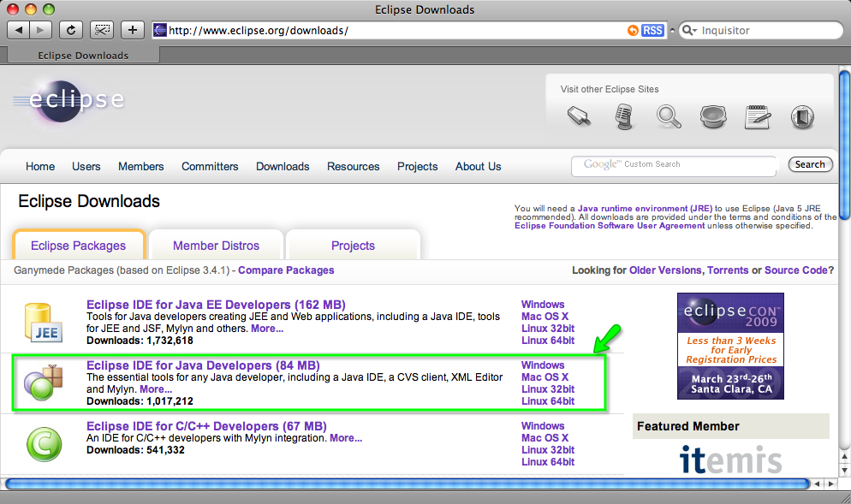This screenshot has height=504, width=851.
Task: Go forward with the browser forward arrow
Action: (x=41, y=30)
